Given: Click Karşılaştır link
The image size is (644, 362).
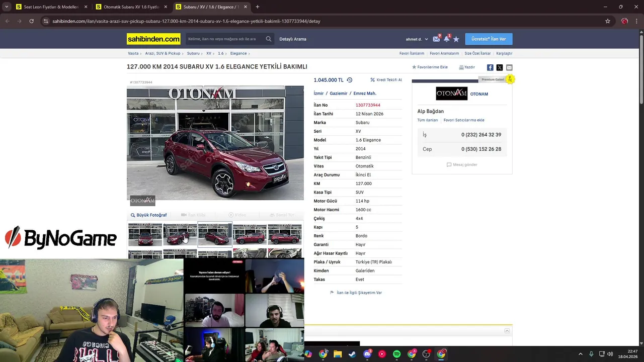Looking at the screenshot, I should 504,53.
